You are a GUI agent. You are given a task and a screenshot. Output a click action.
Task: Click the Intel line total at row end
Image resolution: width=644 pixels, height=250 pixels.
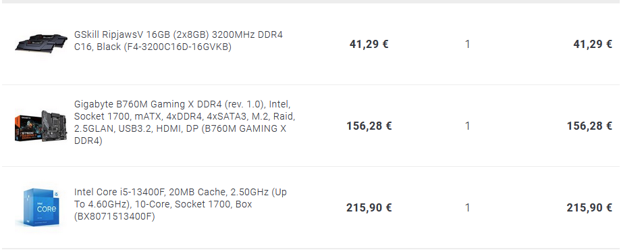coord(589,207)
